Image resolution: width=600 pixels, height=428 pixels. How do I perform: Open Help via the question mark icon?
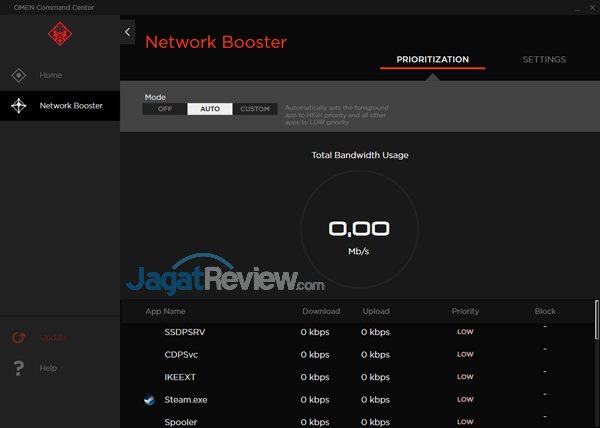(x=18, y=368)
